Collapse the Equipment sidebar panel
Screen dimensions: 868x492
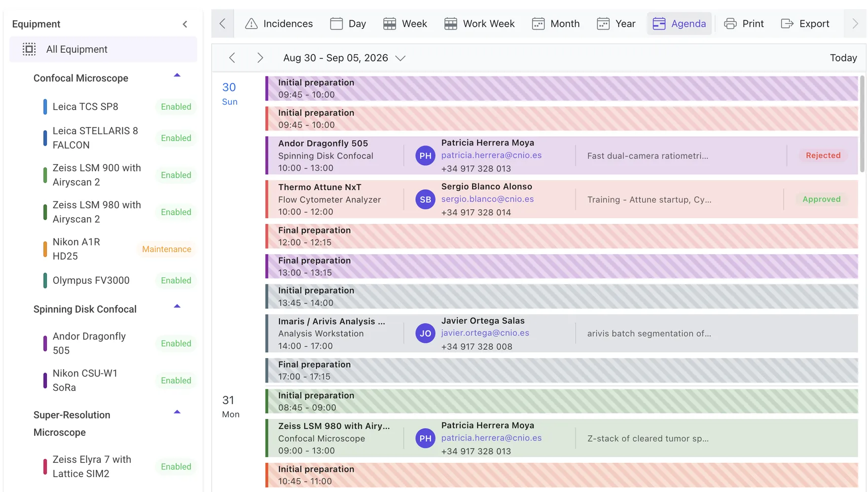coord(185,24)
